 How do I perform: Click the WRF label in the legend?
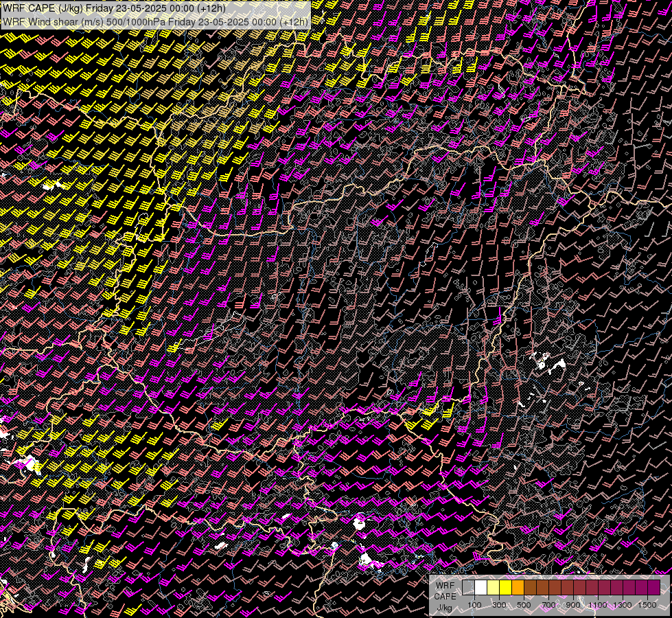coord(445,586)
